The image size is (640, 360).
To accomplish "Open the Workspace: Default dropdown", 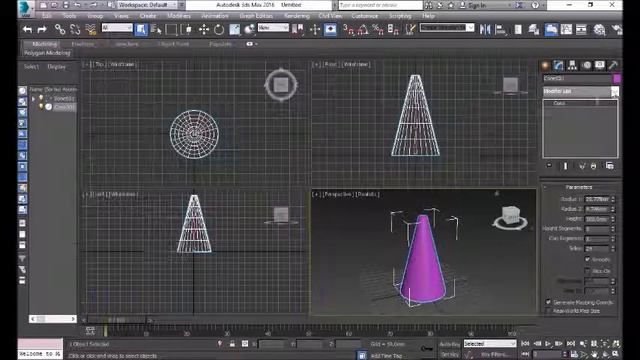I will 148,5.
